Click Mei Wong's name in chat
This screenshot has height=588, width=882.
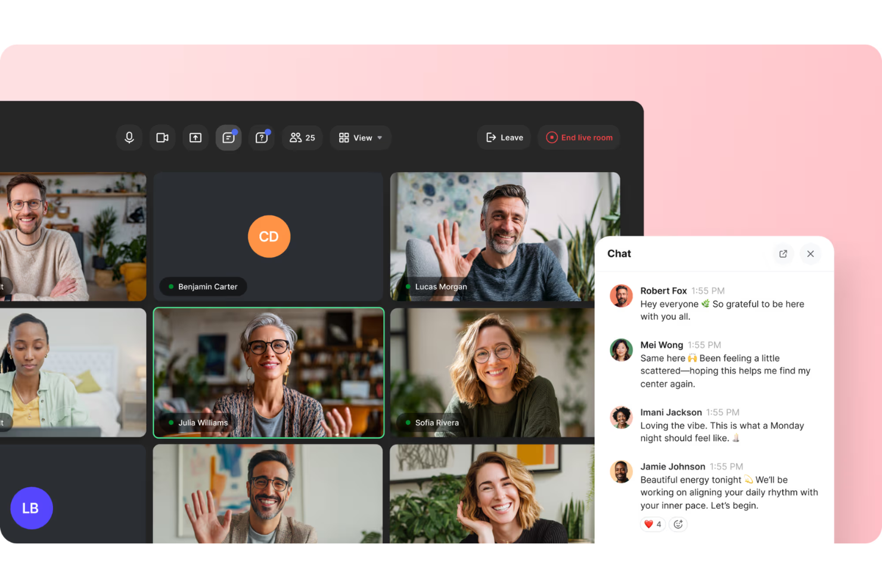point(661,345)
